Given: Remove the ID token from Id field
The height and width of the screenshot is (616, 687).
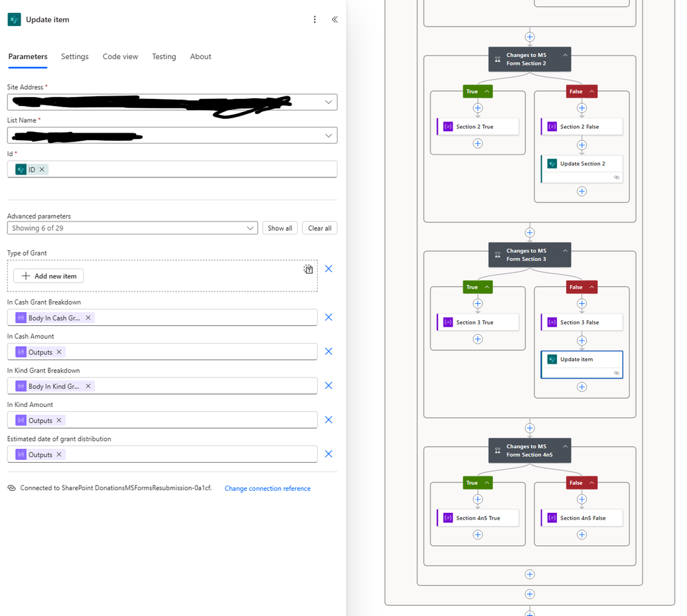Looking at the screenshot, I should tap(42, 170).
